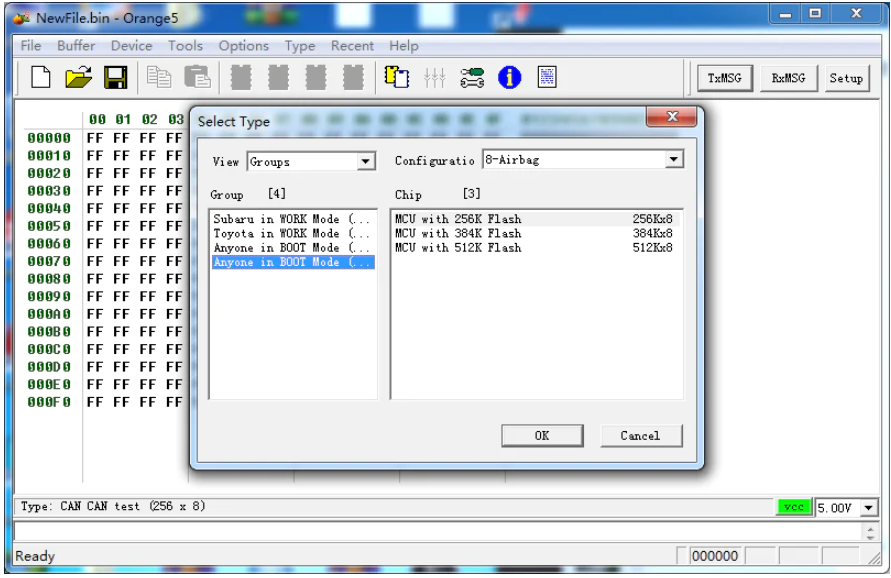Viewport: 891px width, 578px height.
Task: Open the Buffer menu
Action: [x=76, y=45]
